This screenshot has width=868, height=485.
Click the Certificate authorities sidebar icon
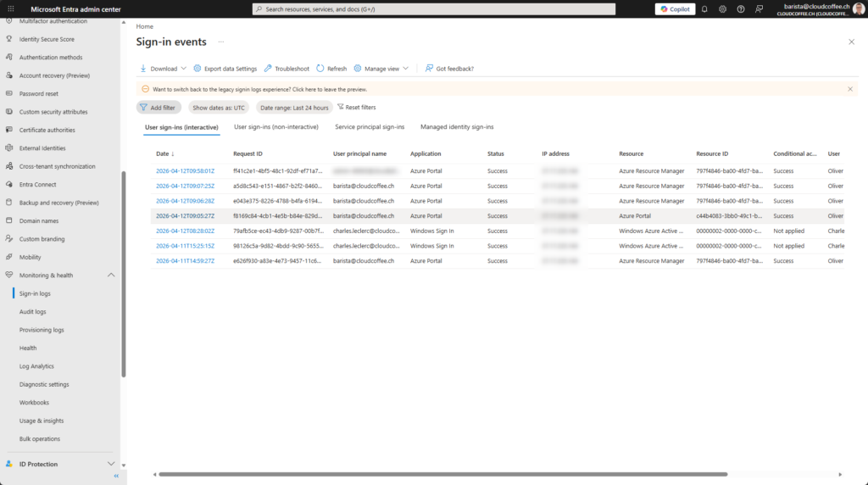(x=8, y=130)
